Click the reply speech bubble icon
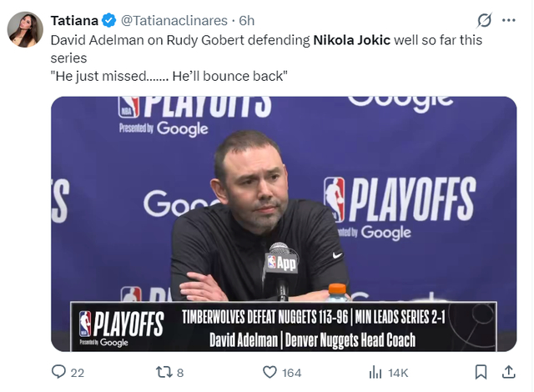 click(x=58, y=372)
